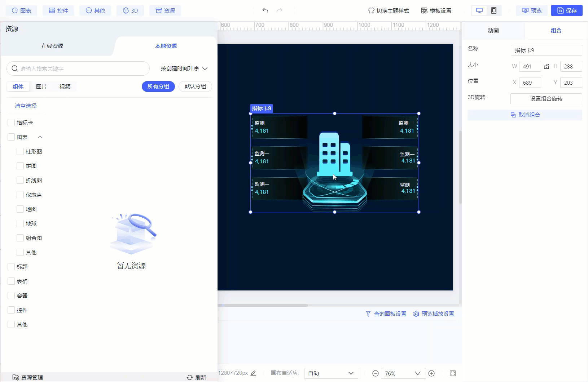Viewport: 588px width, 382px height.
Task: Open the 控件 controls toolbar menu
Action: [58, 10]
